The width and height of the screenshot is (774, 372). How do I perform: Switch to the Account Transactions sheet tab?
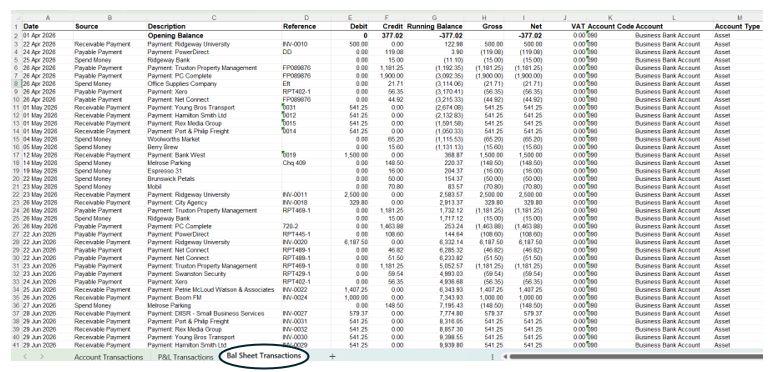pos(108,357)
